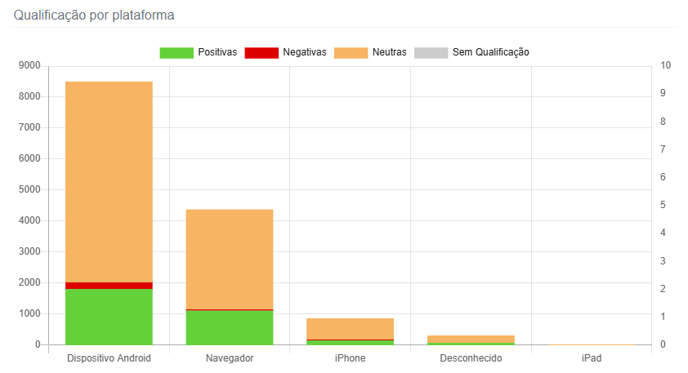This screenshot has height=373, width=688.
Task: Click the Navegador axis label
Action: (x=229, y=358)
